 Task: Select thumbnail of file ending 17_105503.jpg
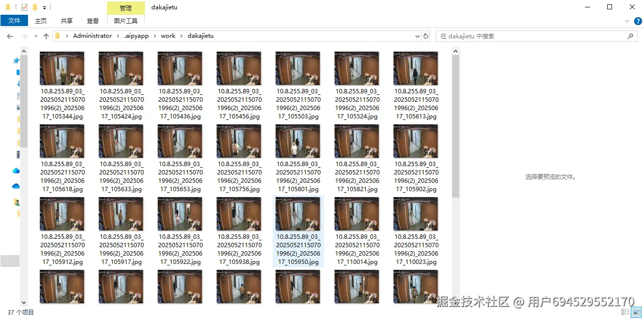[x=298, y=68]
